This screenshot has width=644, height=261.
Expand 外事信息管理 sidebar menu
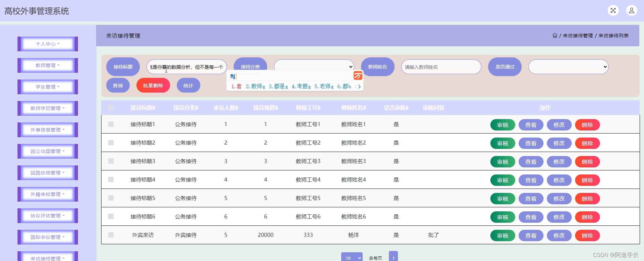tap(48, 130)
